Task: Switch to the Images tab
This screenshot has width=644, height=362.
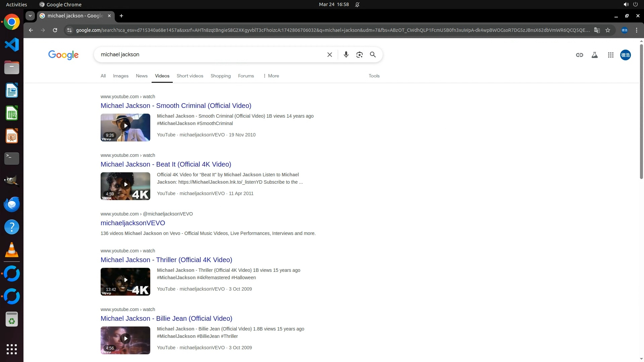Action: point(120,76)
